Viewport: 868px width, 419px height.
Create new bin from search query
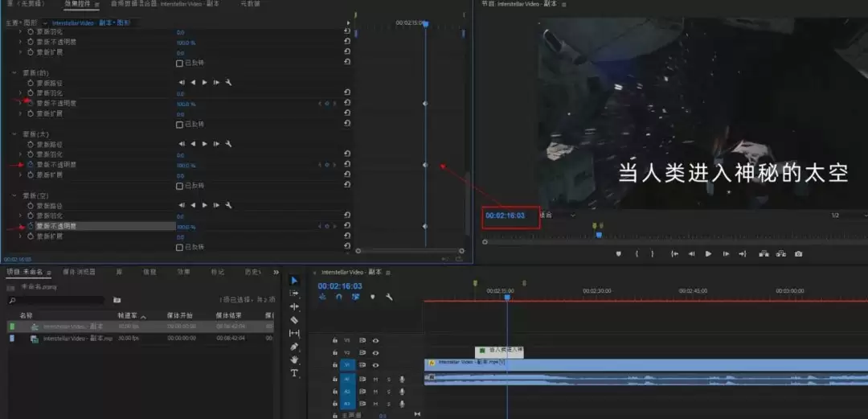tap(117, 300)
